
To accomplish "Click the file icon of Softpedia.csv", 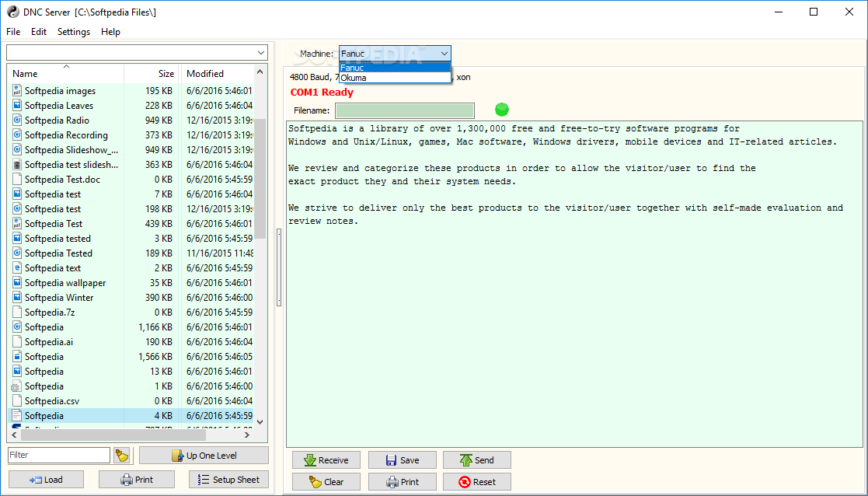I will tap(16, 401).
